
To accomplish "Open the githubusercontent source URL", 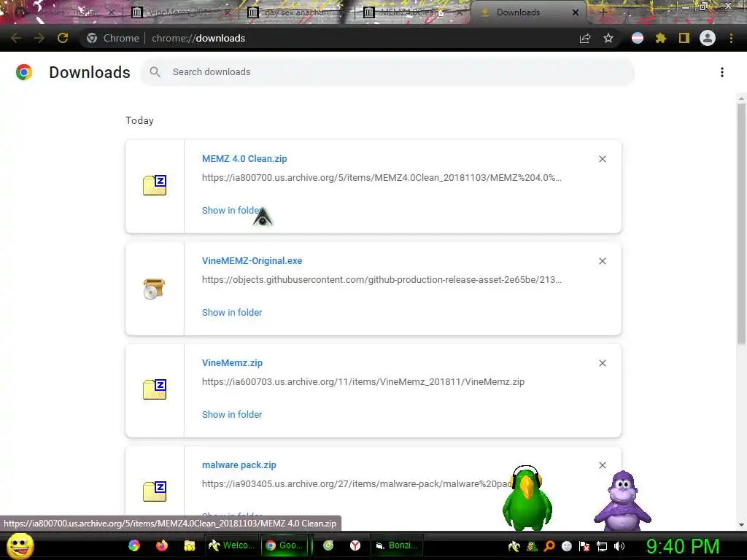I will coord(382,279).
